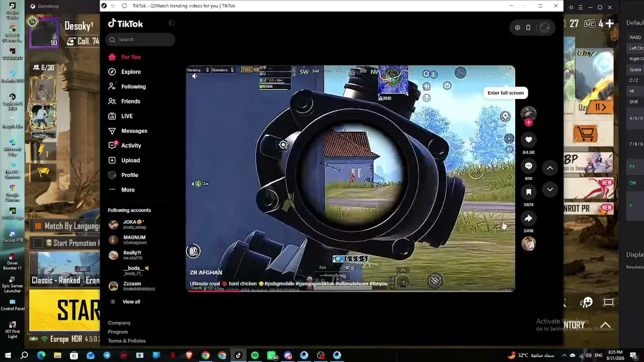
Task: Share the video with the arrow icon
Action: pyautogui.click(x=528, y=218)
